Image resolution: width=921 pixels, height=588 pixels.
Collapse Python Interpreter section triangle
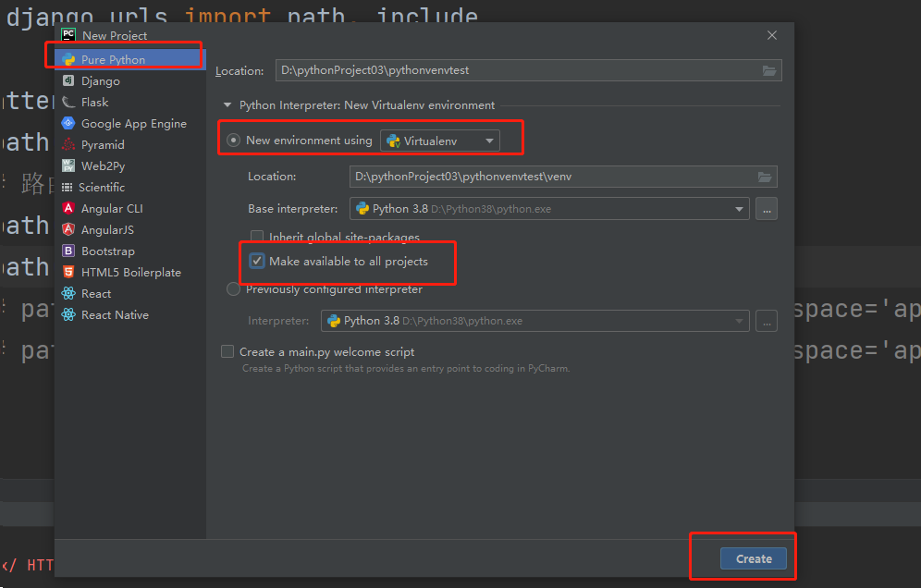click(x=227, y=105)
